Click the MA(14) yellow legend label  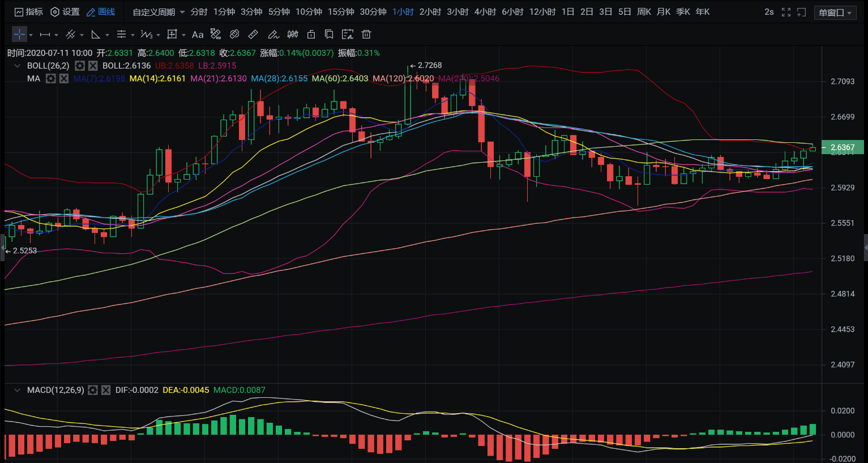click(157, 79)
